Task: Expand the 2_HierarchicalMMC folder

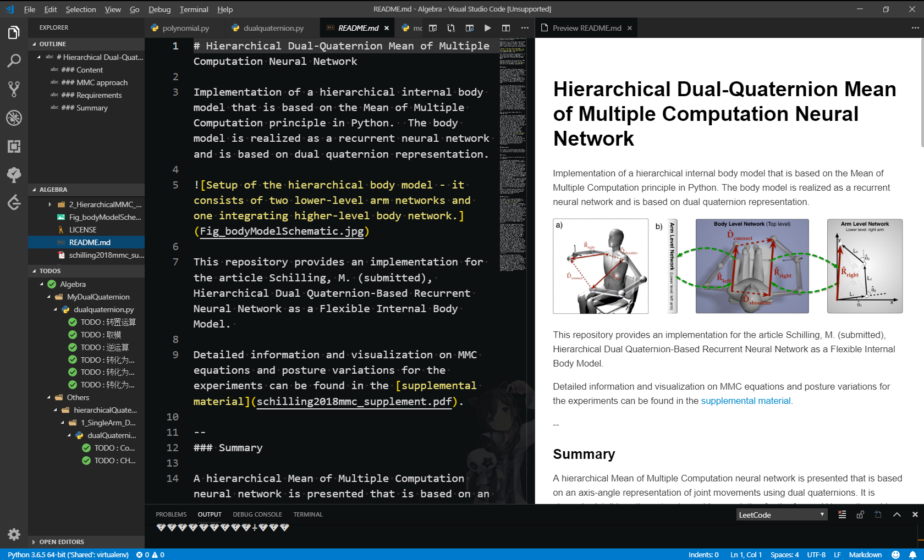Action: pyautogui.click(x=50, y=204)
